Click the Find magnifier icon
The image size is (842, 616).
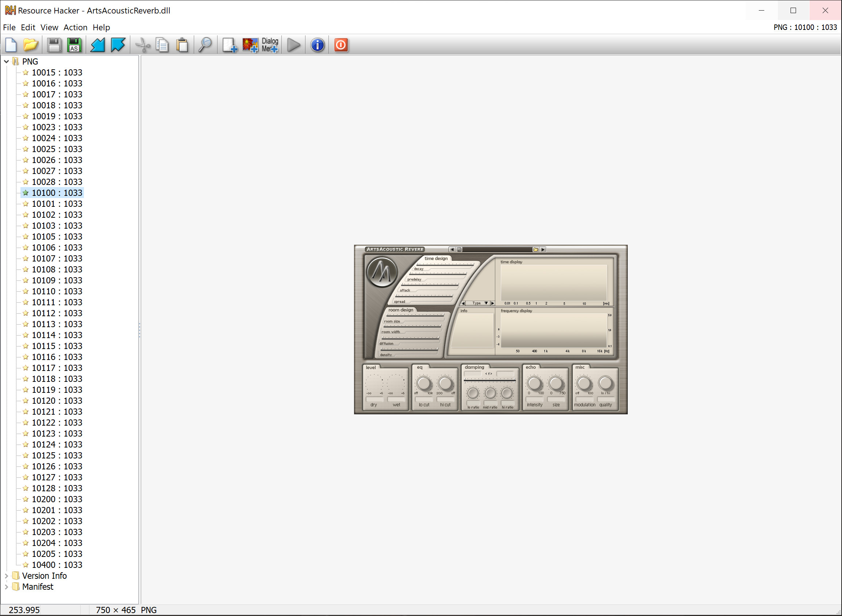[205, 45]
